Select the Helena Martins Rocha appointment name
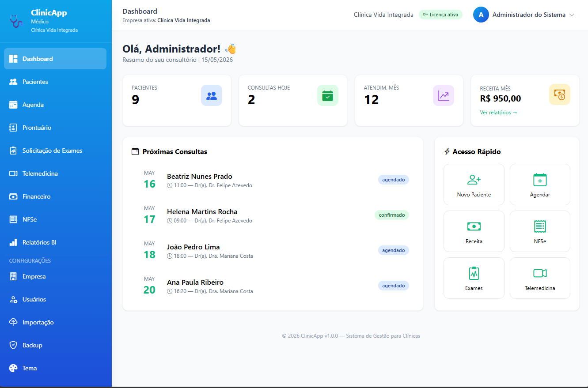588x388 pixels. [202, 211]
